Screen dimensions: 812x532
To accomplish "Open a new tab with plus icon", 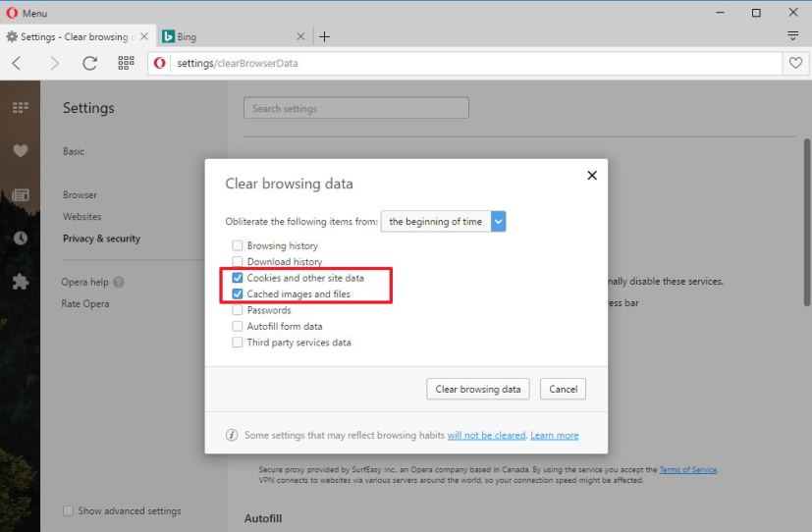I will coord(324,36).
